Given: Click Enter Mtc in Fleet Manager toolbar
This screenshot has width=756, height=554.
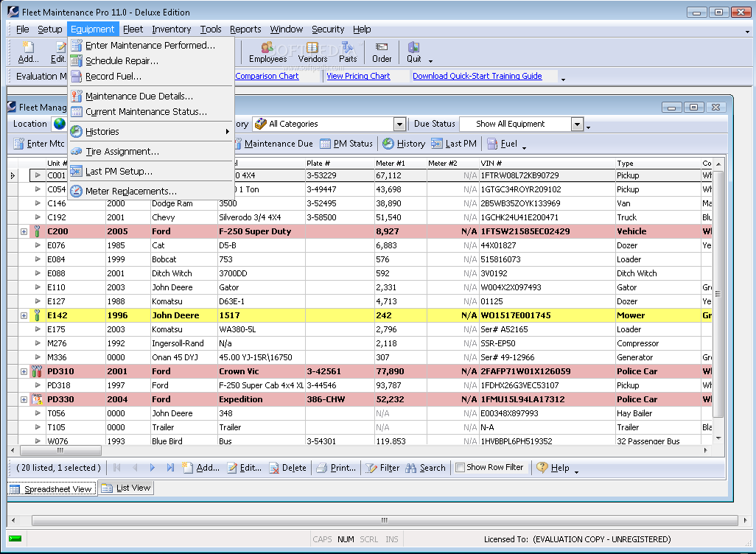Looking at the screenshot, I should [x=39, y=144].
